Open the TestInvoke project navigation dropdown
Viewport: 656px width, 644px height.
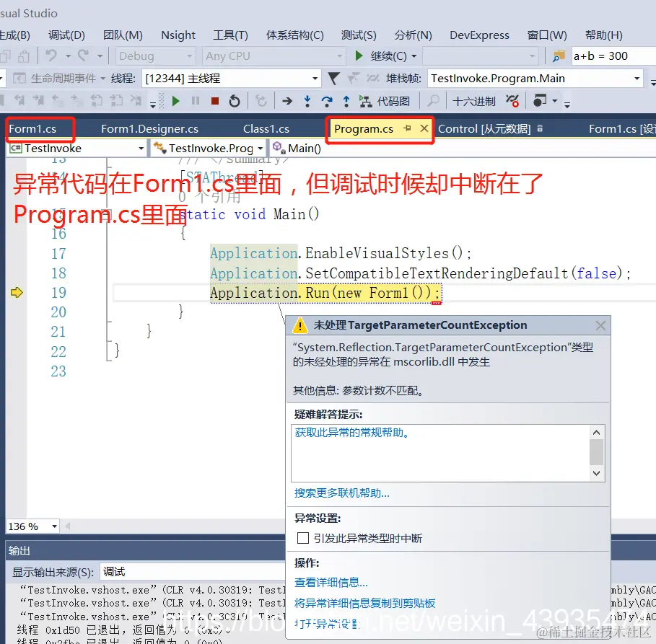(x=77, y=148)
